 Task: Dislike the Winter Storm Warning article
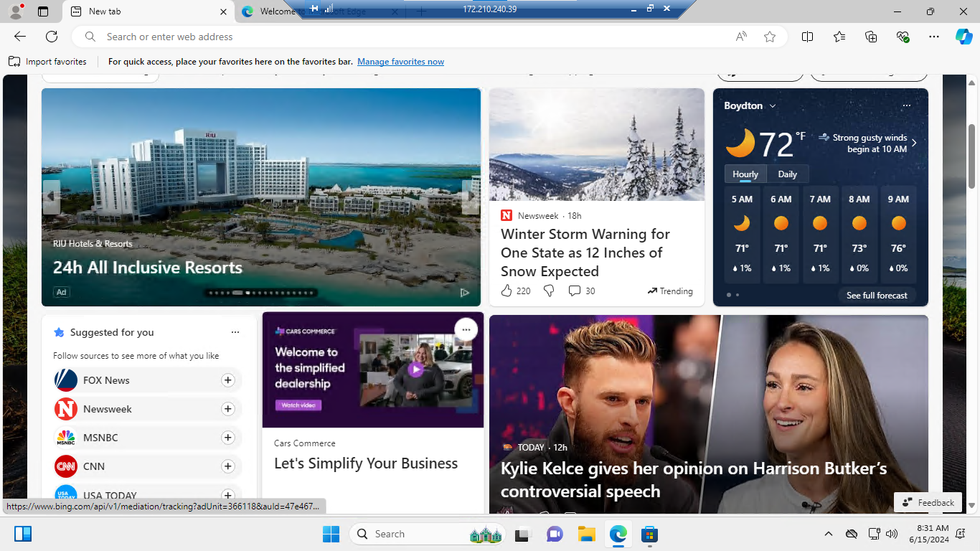click(549, 291)
